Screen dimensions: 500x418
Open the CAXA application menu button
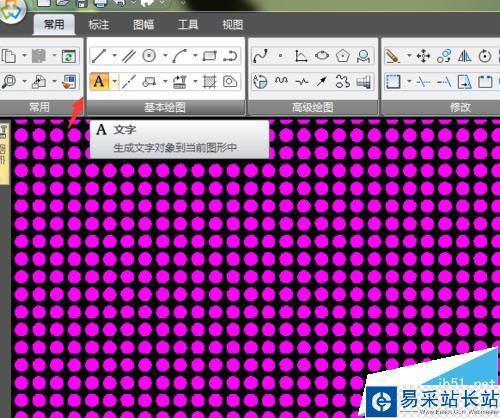click(13, 11)
